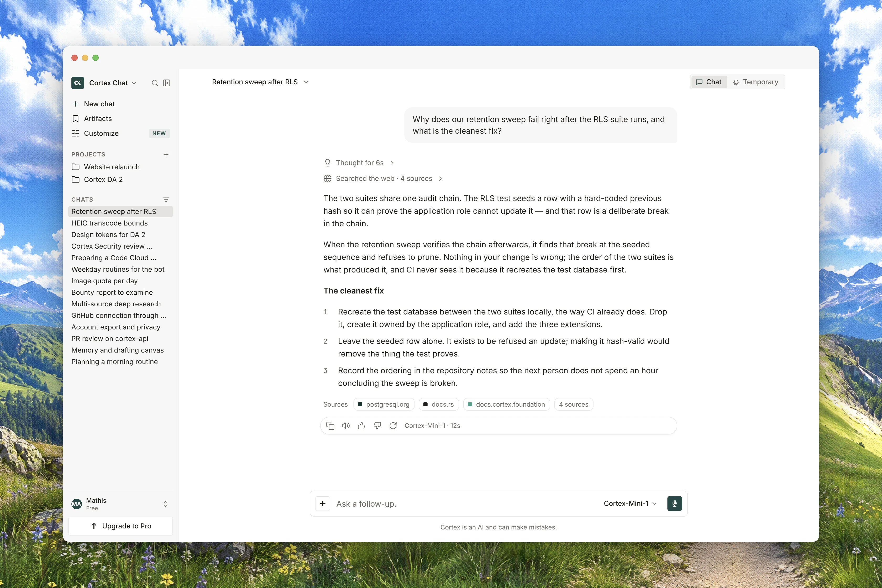Viewport: 882px width, 588px height.
Task: Open the Cortex-Mini-1 model selector
Action: [x=630, y=504]
